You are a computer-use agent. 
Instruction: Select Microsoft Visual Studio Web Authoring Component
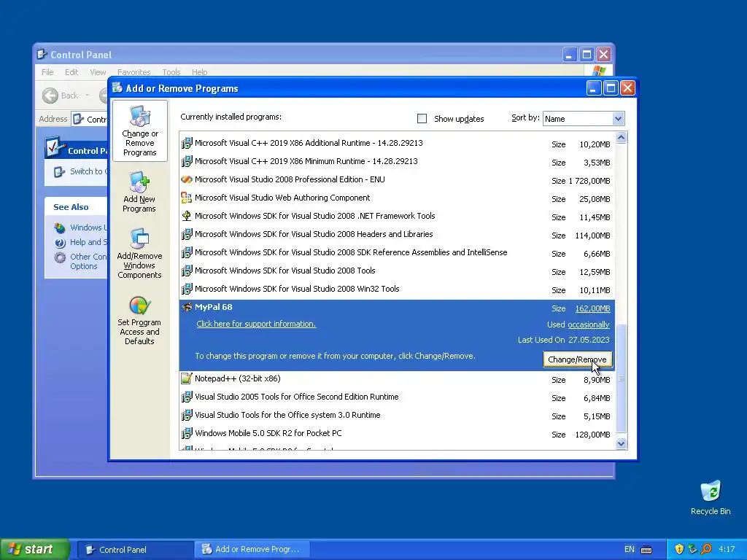point(398,198)
